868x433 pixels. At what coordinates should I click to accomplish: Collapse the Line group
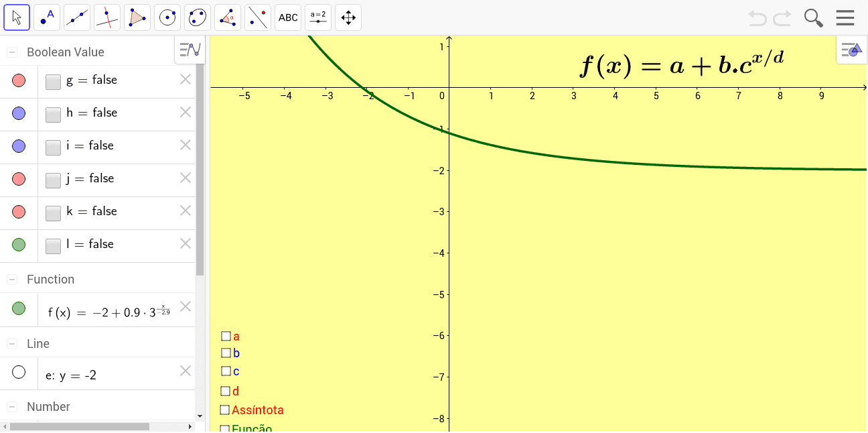[x=12, y=344]
